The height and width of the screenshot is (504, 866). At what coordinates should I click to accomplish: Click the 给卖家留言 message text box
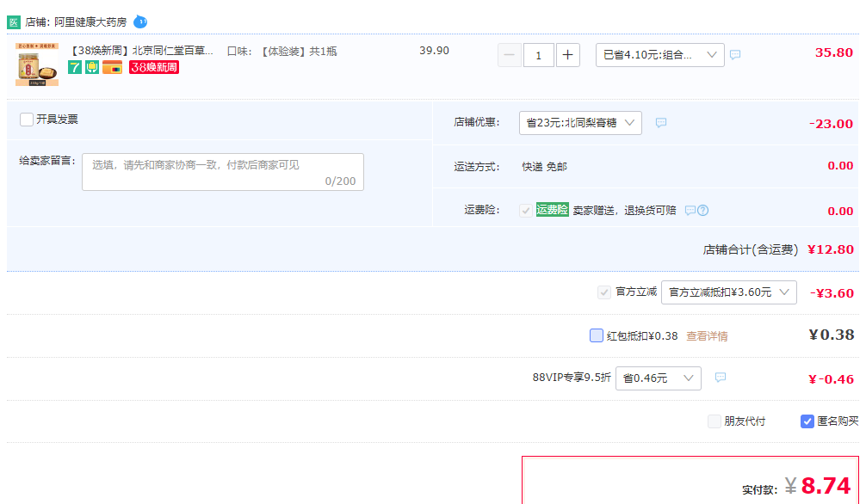(x=223, y=172)
